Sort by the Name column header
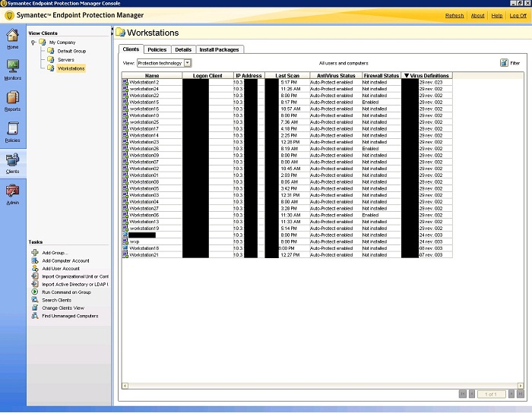Viewport: 532px width, 413px height. [x=152, y=76]
